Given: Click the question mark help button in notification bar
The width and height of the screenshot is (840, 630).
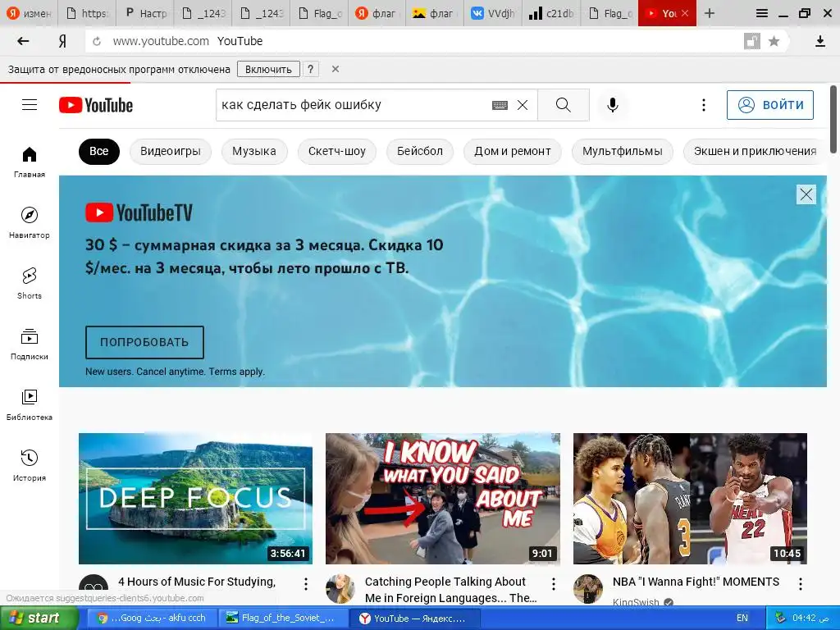Looking at the screenshot, I should click(311, 69).
